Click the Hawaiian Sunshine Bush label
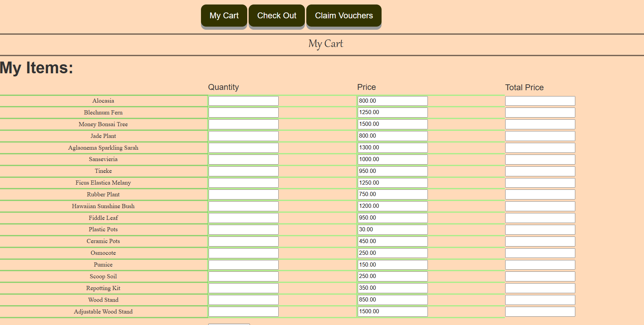 [103, 206]
